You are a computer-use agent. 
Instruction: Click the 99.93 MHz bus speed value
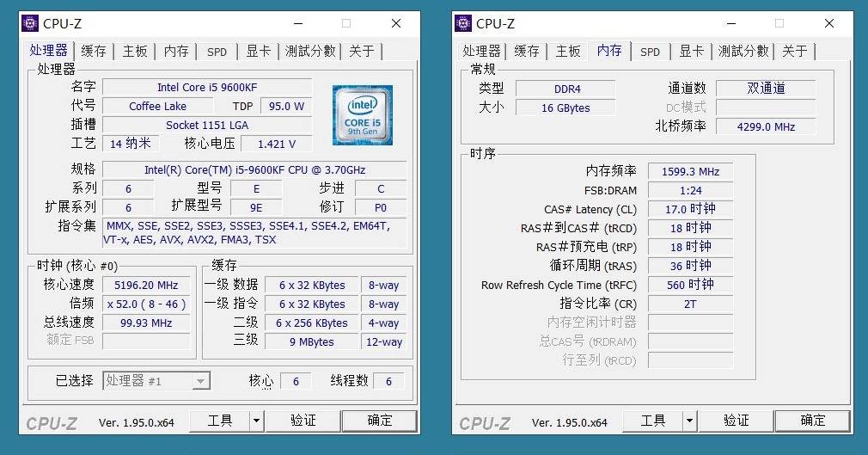pos(146,323)
